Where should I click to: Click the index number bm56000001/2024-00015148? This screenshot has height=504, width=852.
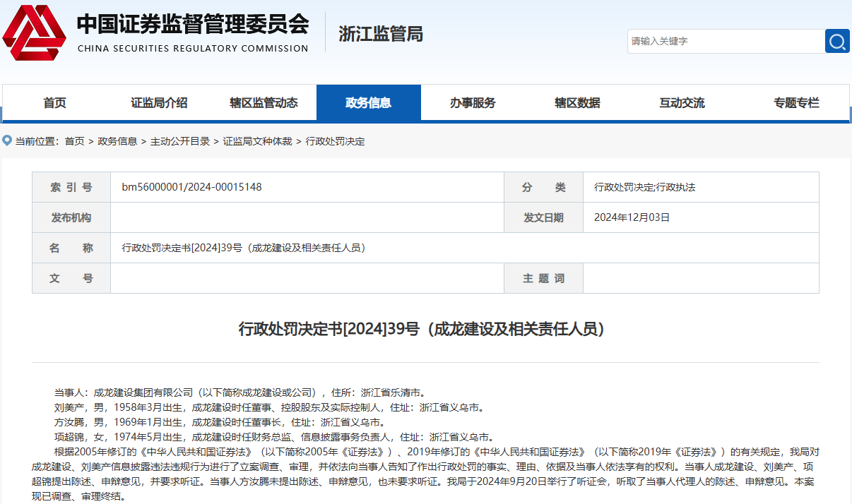(191, 187)
